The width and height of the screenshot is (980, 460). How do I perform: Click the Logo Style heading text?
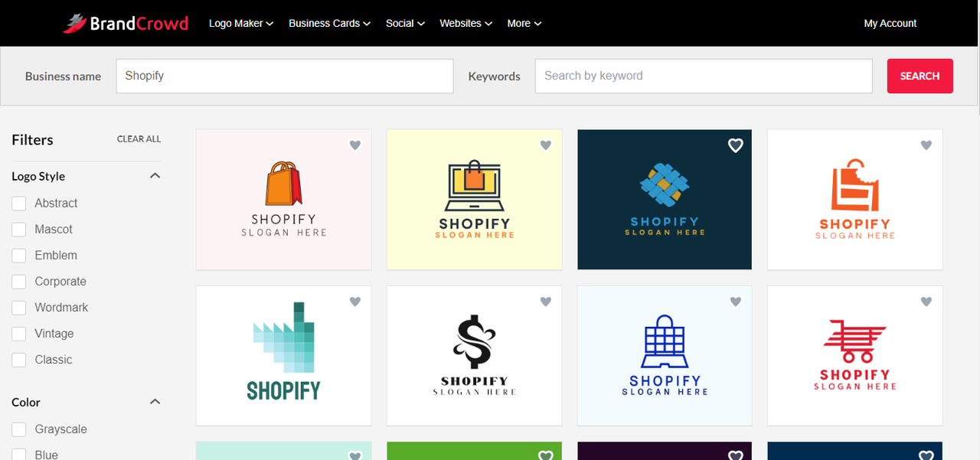click(x=38, y=176)
